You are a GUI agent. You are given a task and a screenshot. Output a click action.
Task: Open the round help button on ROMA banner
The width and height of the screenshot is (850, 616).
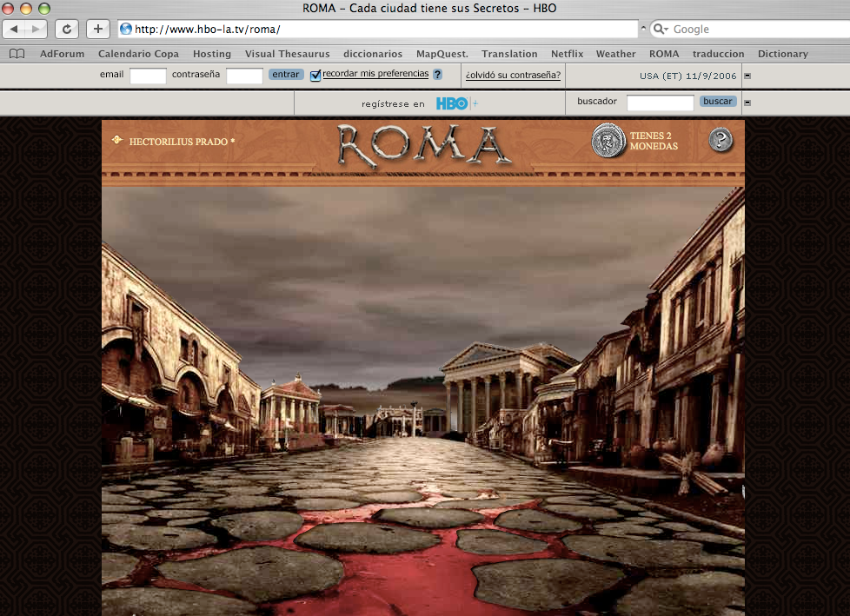point(721,141)
